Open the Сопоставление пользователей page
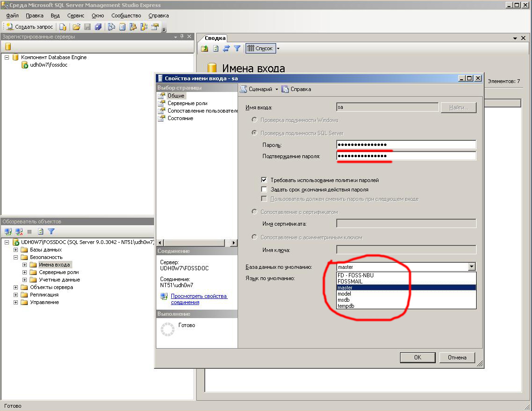The height and width of the screenshot is (411, 532). click(x=202, y=111)
